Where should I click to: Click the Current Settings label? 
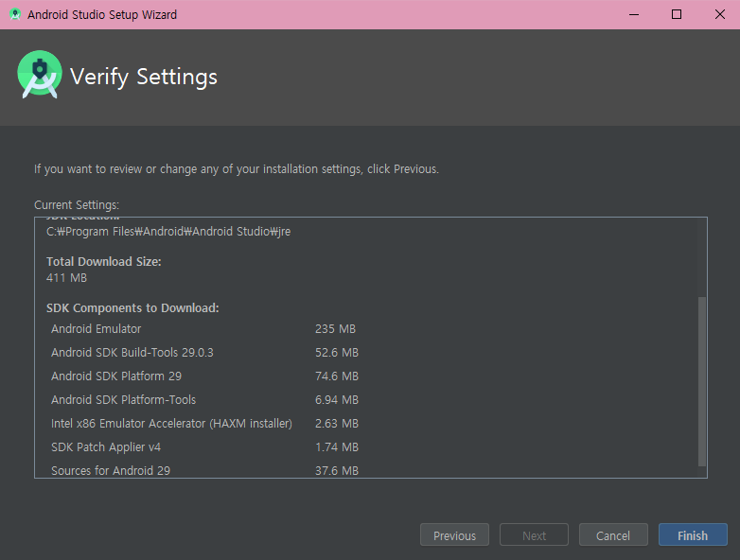(x=77, y=205)
